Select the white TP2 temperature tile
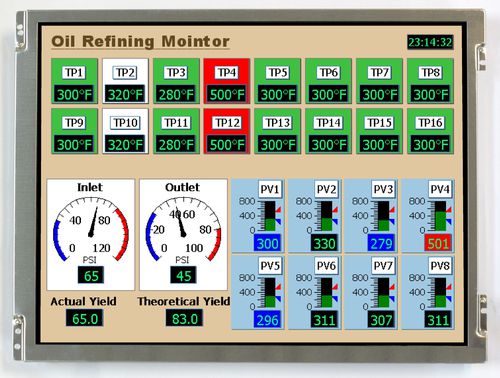 point(125,81)
